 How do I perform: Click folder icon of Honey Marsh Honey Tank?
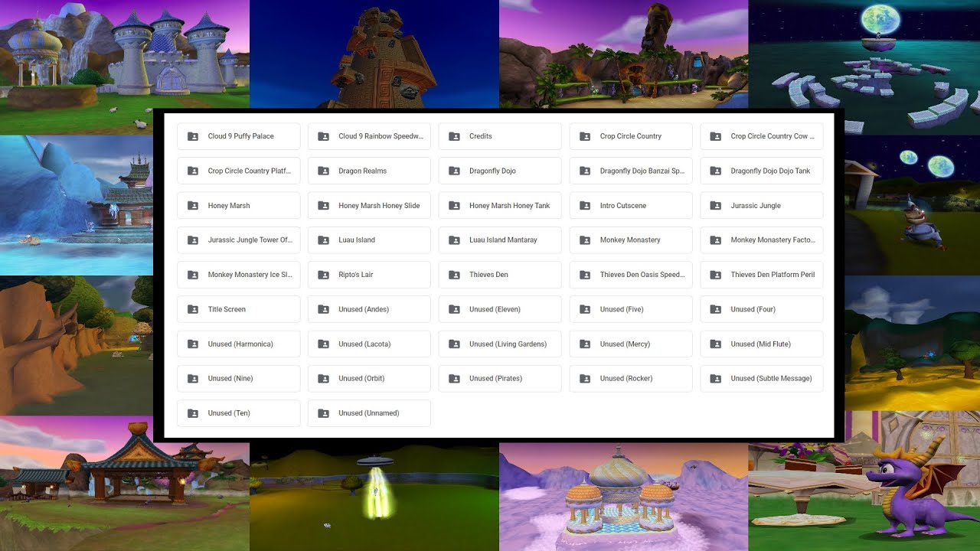pyautogui.click(x=454, y=206)
